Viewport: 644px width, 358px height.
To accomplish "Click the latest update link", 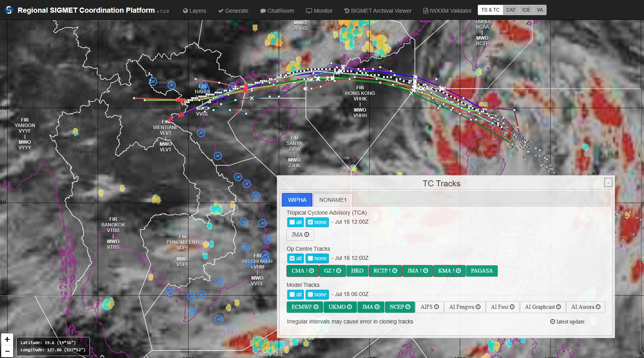I will pyautogui.click(x=567, y=321).
